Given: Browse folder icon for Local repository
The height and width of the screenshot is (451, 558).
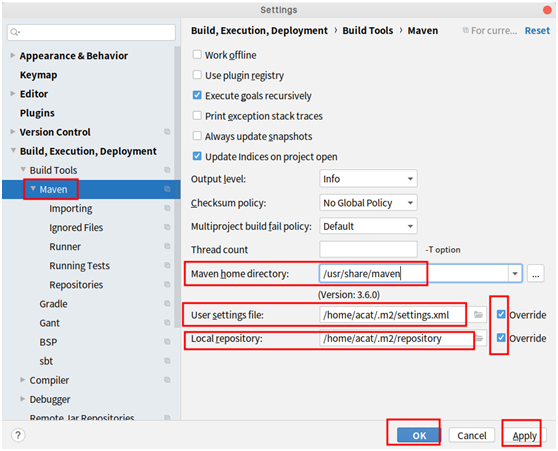Looking at the screenshot, I should pyautogui.click(x=479, y=338).
